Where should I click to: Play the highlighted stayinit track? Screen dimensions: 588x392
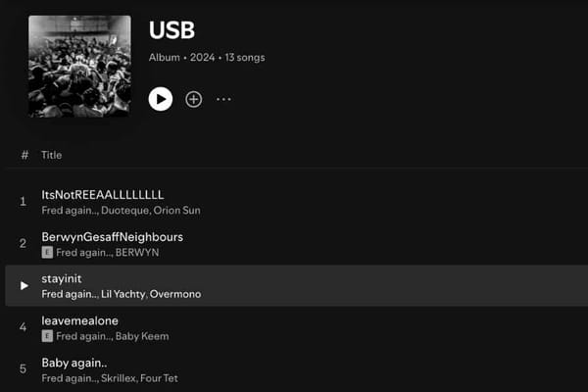24,285
